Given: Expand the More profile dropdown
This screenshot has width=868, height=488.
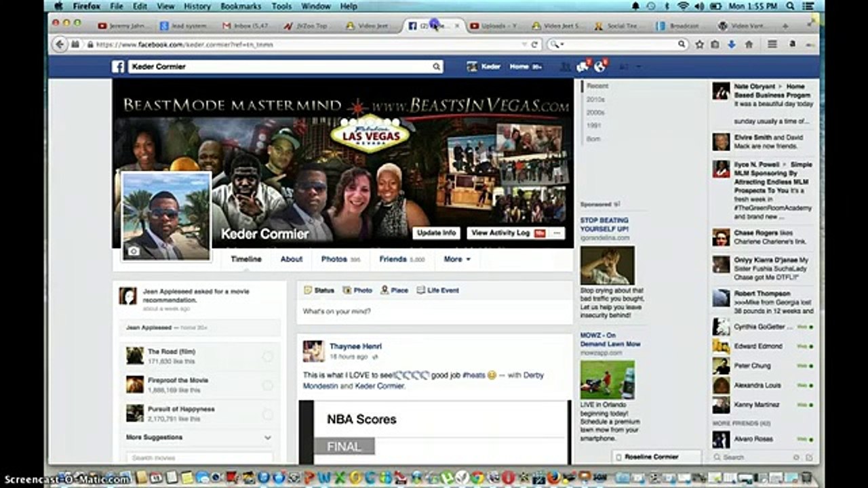Looking at the screenshot, I should (456, 259).
